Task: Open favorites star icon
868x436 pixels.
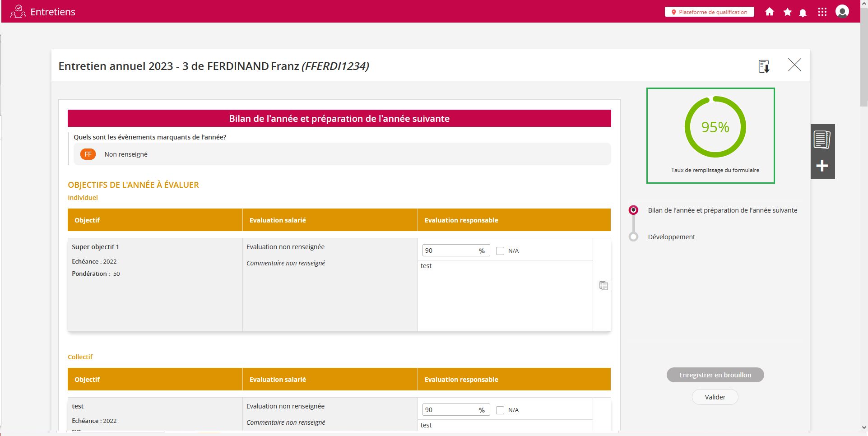Action: point(787,12)
